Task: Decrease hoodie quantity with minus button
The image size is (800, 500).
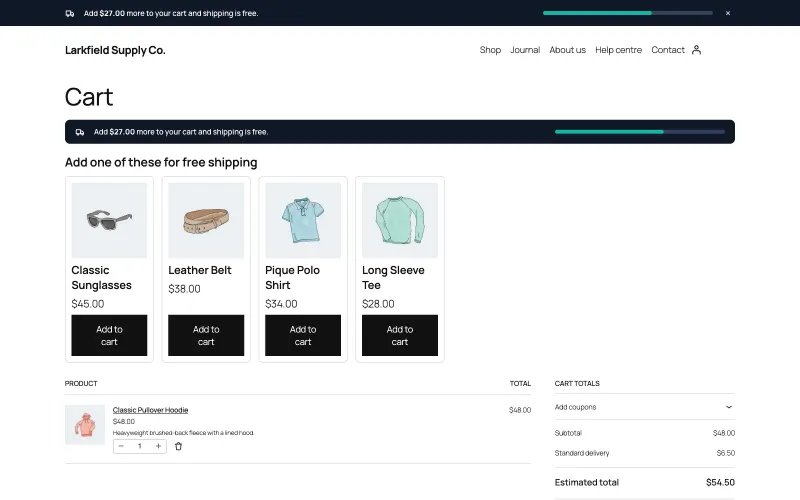Action: tap(121, 446)
